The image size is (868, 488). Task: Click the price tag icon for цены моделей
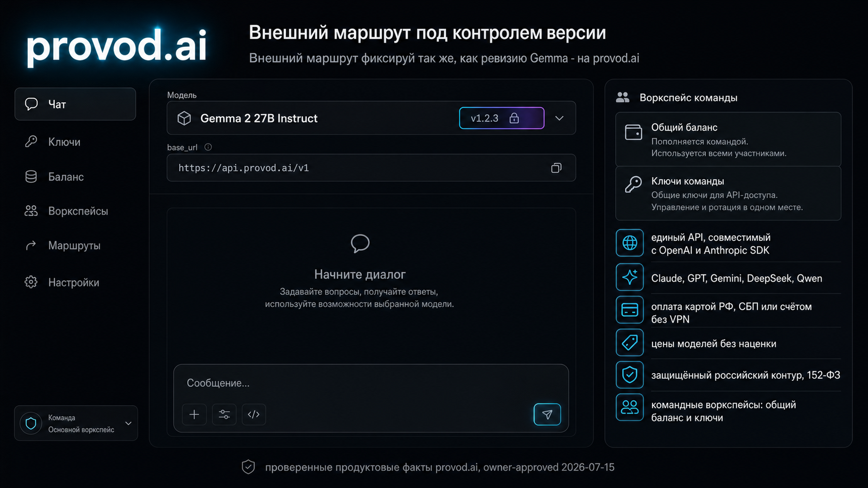tap(630, 343)
